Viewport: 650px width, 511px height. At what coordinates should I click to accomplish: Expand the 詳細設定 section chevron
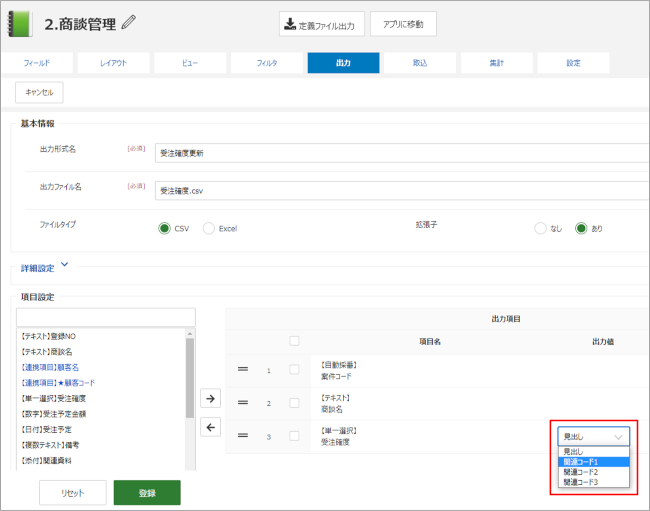pos(65,264)
